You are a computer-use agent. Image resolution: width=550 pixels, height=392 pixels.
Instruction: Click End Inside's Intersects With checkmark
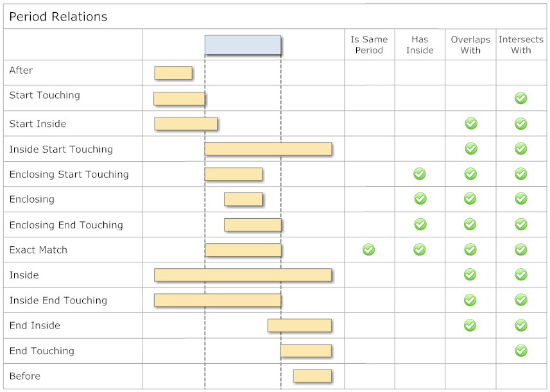click(x=520, y=325)
